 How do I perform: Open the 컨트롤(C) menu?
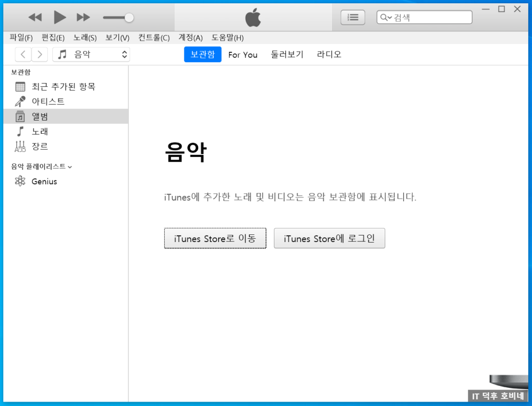click(154, 37)
